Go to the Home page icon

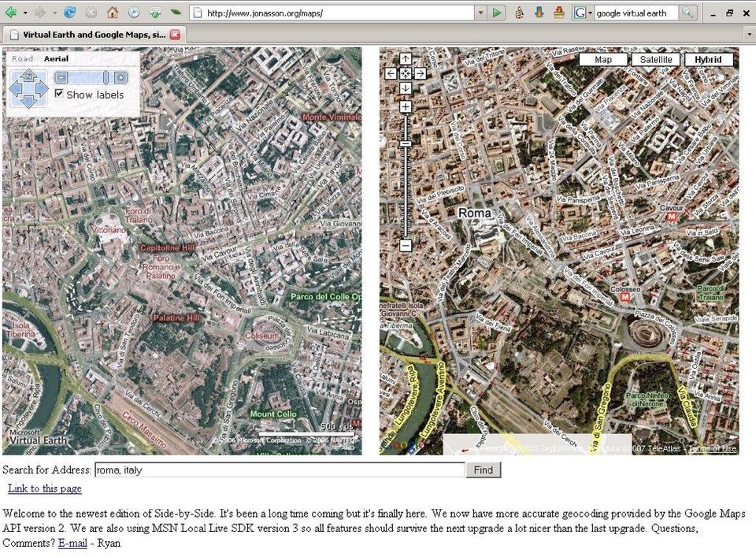113,13
